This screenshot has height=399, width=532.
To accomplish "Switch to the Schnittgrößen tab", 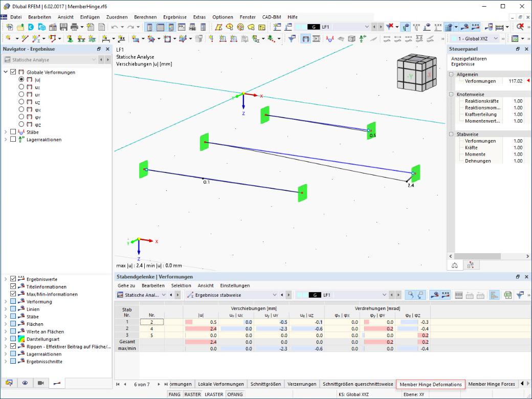I will click(x=265, y=384).
